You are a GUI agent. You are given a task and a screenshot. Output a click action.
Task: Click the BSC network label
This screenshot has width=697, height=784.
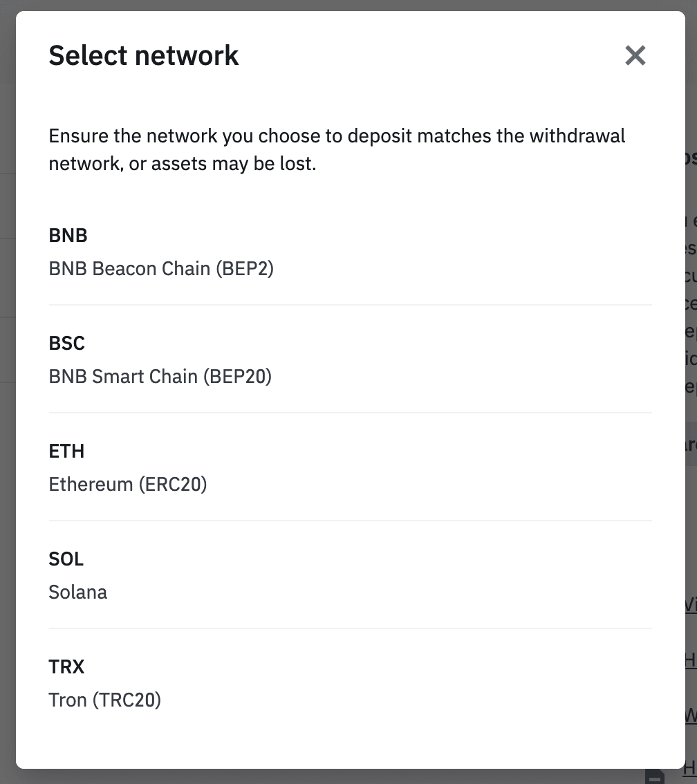point(66,343)
